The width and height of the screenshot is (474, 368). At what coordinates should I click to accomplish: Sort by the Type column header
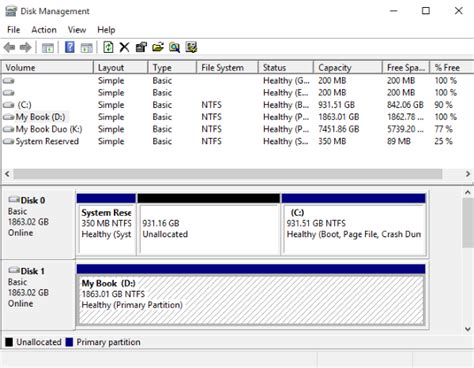click(172, 68)
